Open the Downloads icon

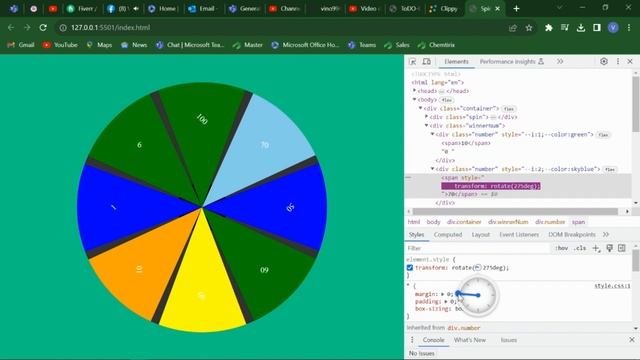tap(580, 27)
